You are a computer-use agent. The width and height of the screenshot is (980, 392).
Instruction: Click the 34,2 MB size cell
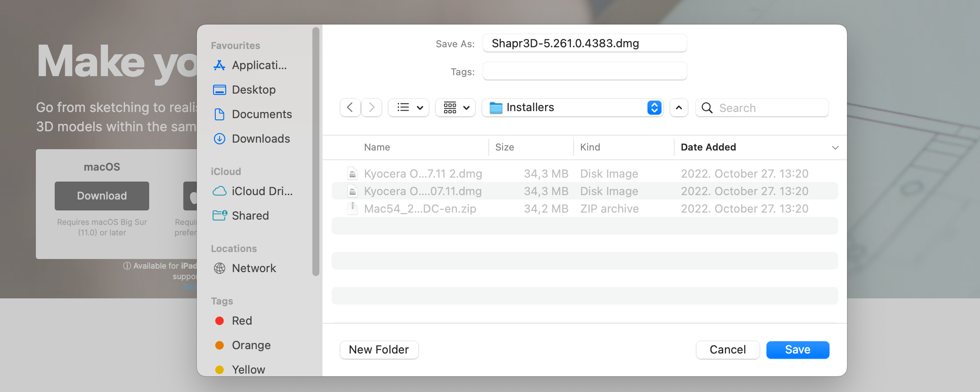(x=546, y=209)
